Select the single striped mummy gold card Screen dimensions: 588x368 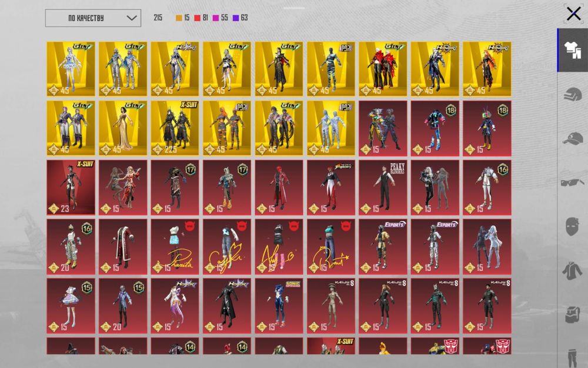(330, 69)
